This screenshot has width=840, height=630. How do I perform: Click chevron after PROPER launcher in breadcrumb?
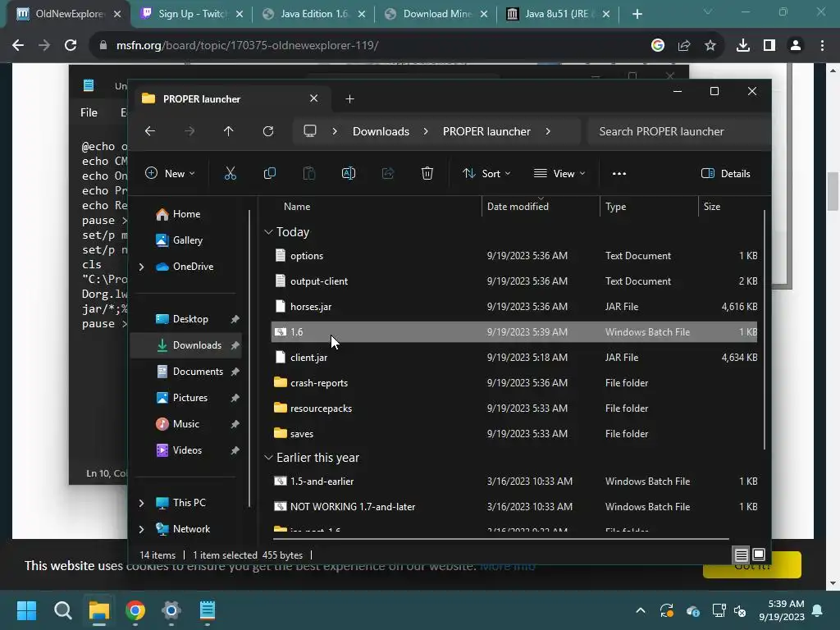pos(547,131)
